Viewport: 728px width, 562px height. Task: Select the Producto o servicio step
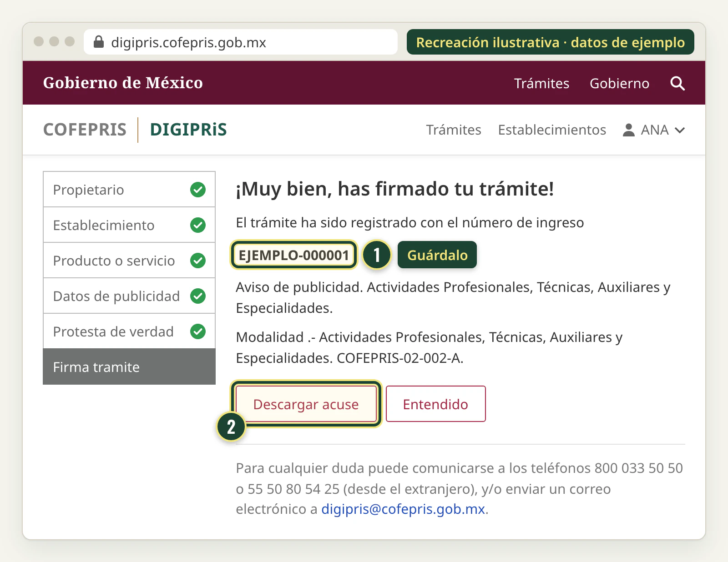point(129,261)
